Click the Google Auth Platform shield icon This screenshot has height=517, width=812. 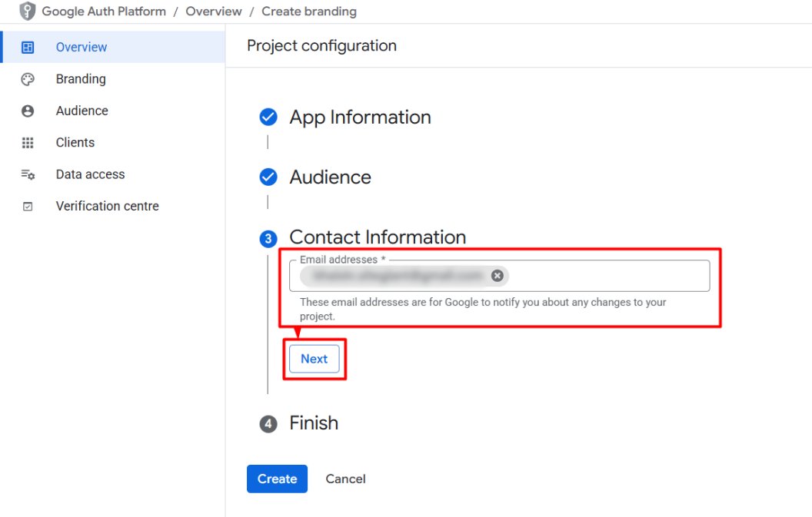point(28,12)
